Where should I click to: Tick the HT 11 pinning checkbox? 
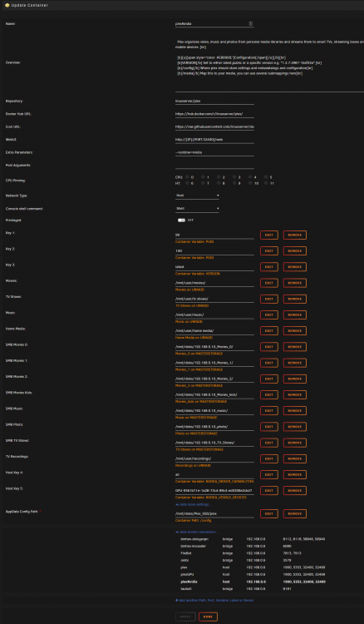click(267, 184)
